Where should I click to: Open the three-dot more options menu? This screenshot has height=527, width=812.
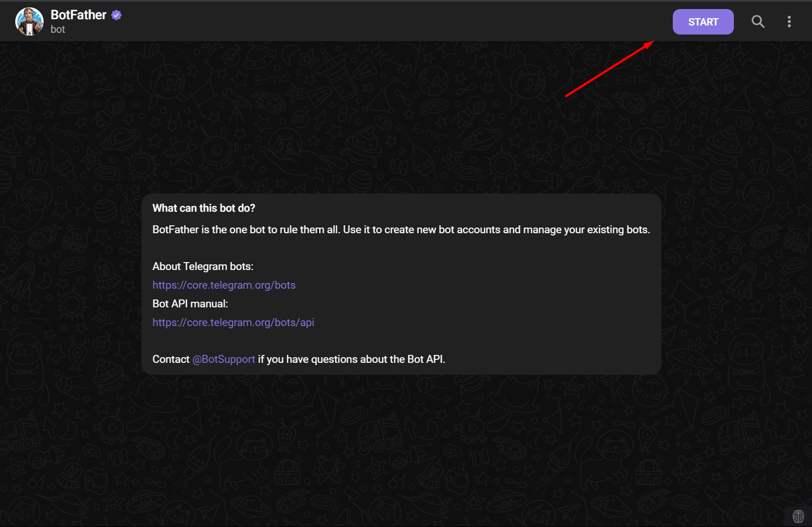789,22
